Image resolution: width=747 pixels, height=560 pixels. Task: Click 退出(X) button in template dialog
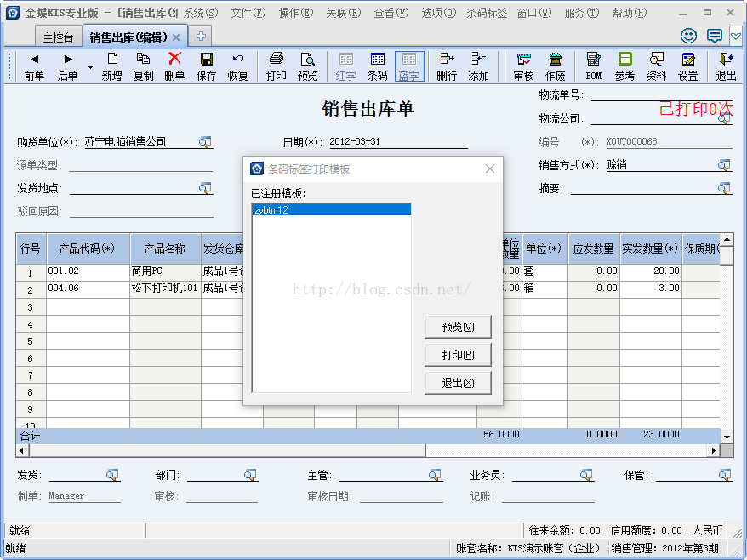458,383
